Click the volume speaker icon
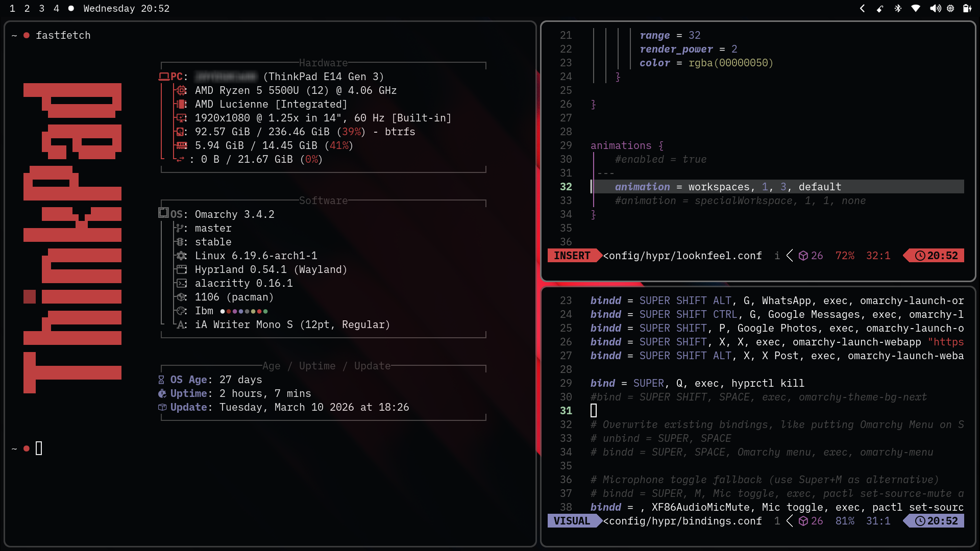Screen dimensions: 980x551 coord(935,8)
